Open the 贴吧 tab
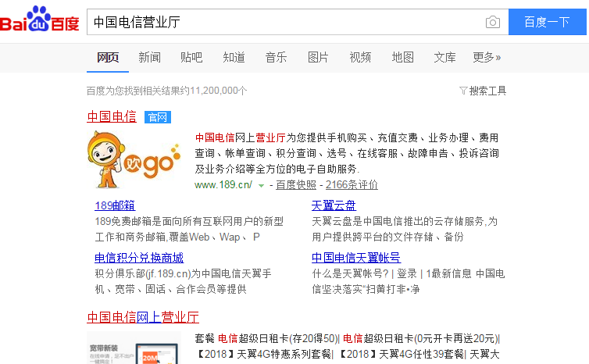 [191, 58]
